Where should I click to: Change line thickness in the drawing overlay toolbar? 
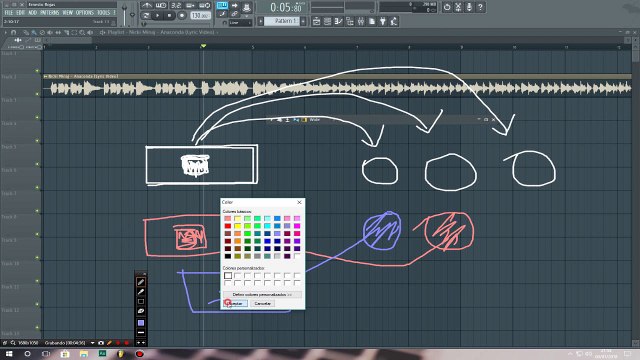(x=140, y=333)
